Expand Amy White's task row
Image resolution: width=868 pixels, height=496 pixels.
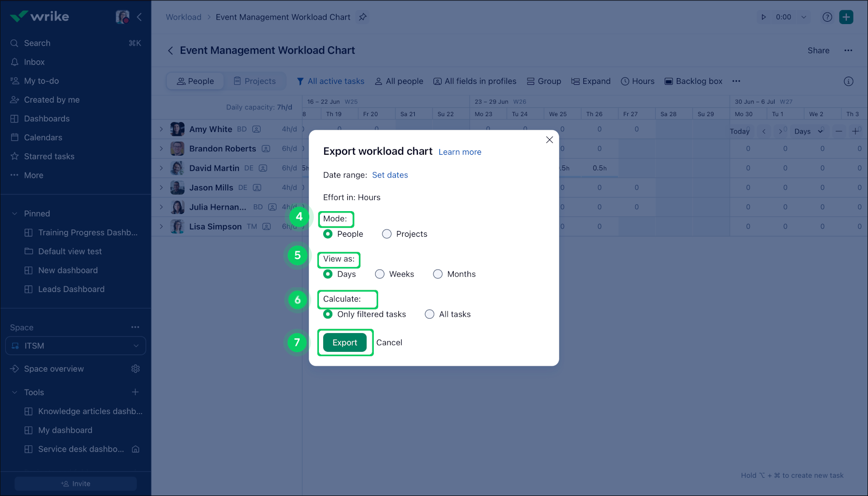click(x=161, y=129)
